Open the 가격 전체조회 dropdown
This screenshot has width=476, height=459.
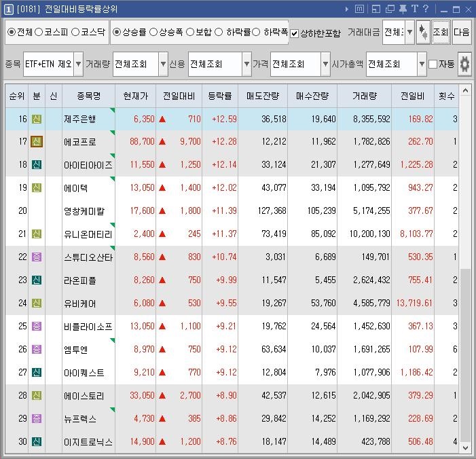pyautogui.click(x=325, y=64)
